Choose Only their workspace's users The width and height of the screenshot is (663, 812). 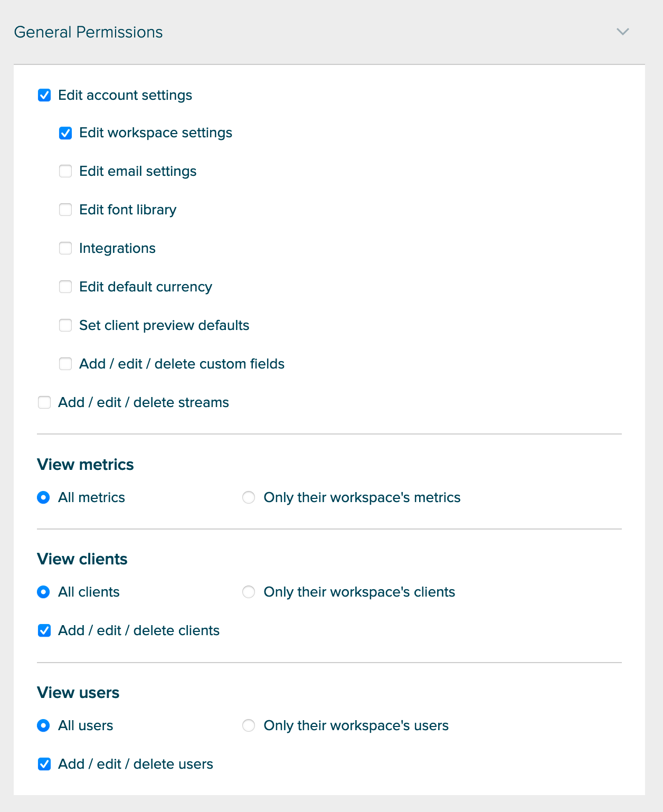coord(249,725)
